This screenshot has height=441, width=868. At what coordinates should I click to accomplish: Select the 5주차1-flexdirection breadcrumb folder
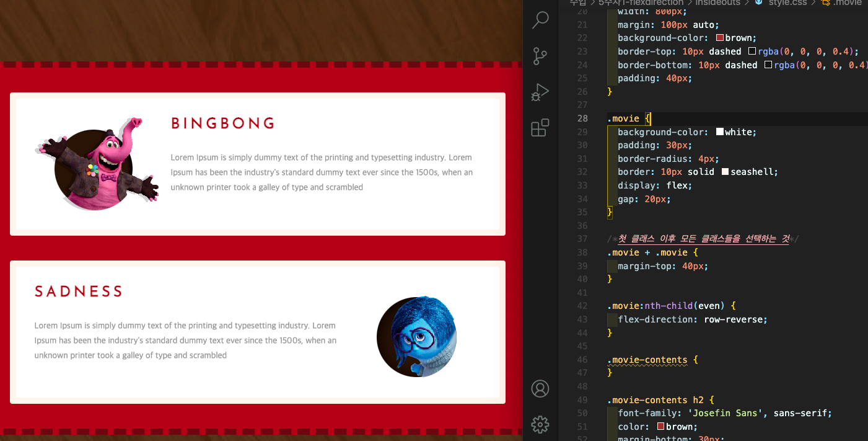click(641, 3)
